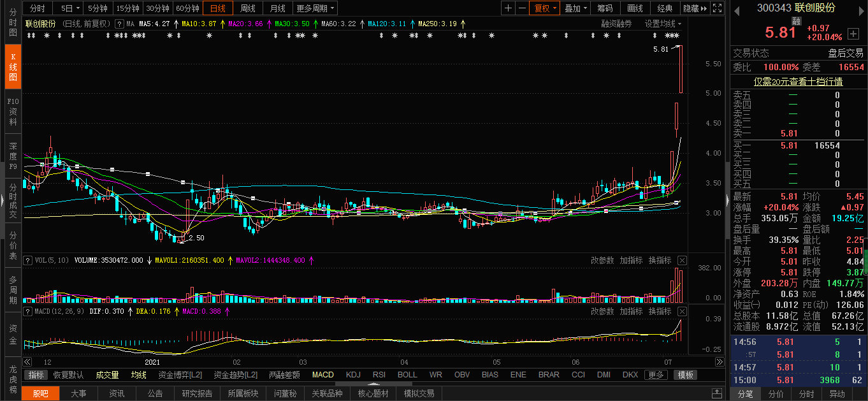Switch to 周线 weekly chart tab
This screenshot has width=868, height=401.
(x=247, y=8)
